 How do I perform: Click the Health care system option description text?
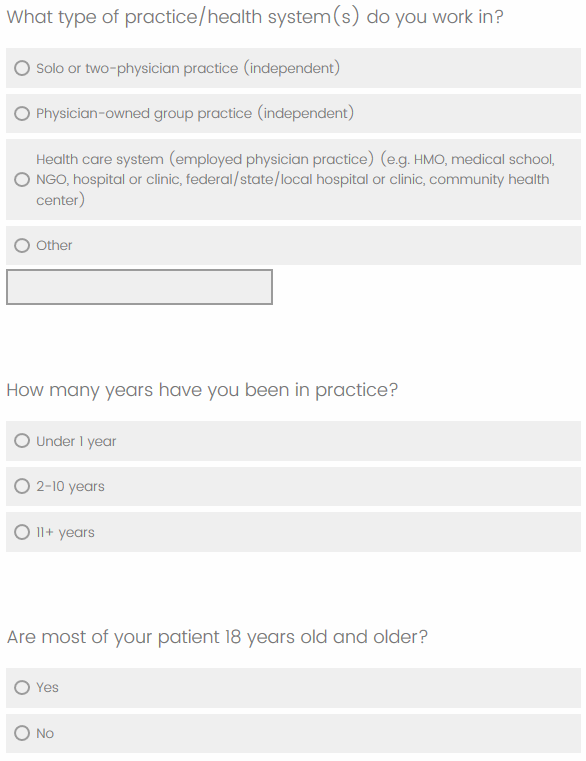tap(295, 180)
